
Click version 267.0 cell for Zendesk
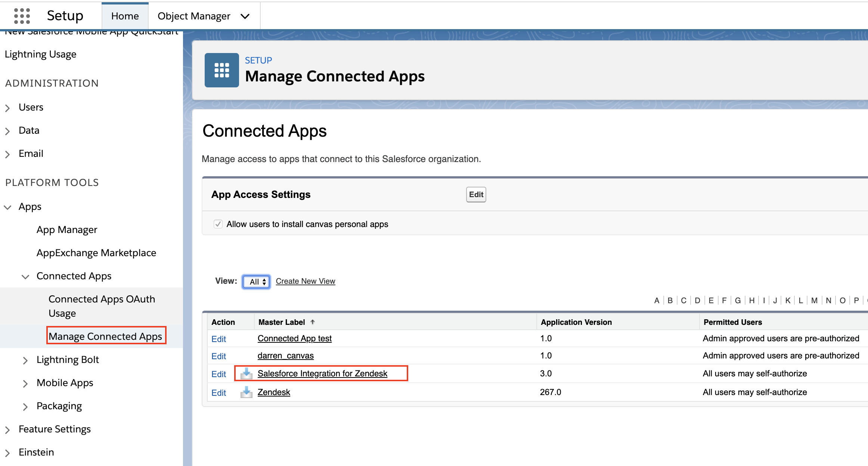coord(551,392)
